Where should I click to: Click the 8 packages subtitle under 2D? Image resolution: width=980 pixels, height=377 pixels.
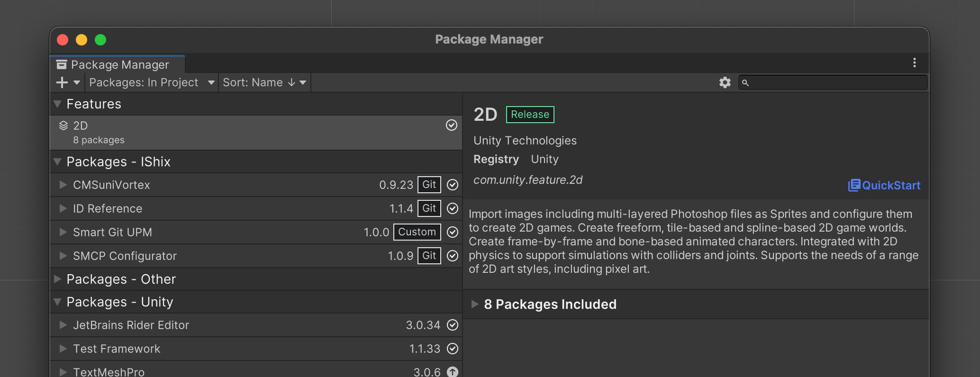[x=99, y=140]
